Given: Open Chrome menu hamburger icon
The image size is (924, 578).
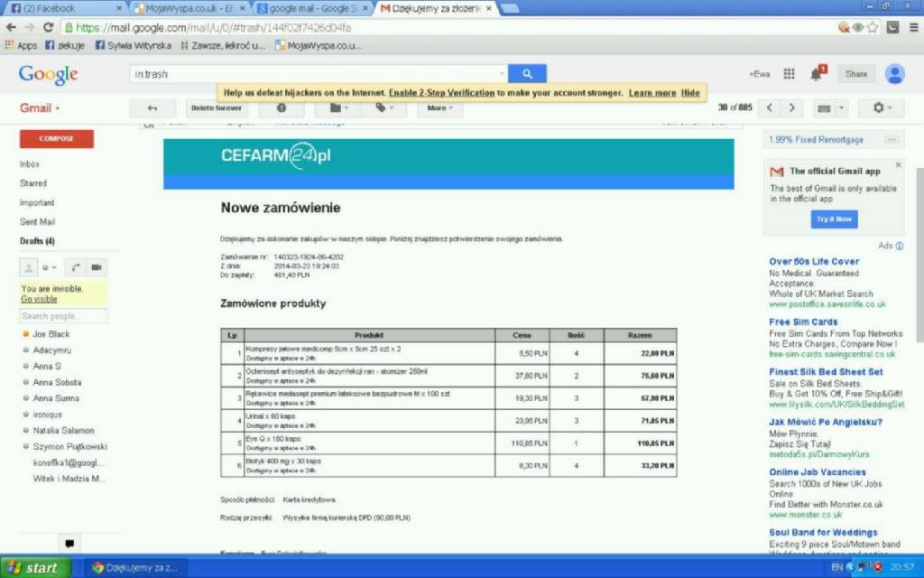Looking at the screenshot, I should [913, 27].
